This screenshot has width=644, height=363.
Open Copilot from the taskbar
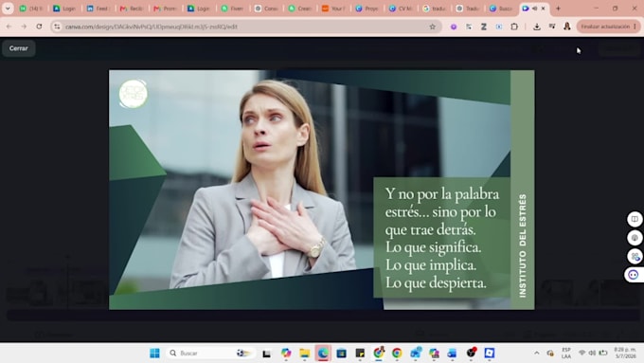(286, 354)
